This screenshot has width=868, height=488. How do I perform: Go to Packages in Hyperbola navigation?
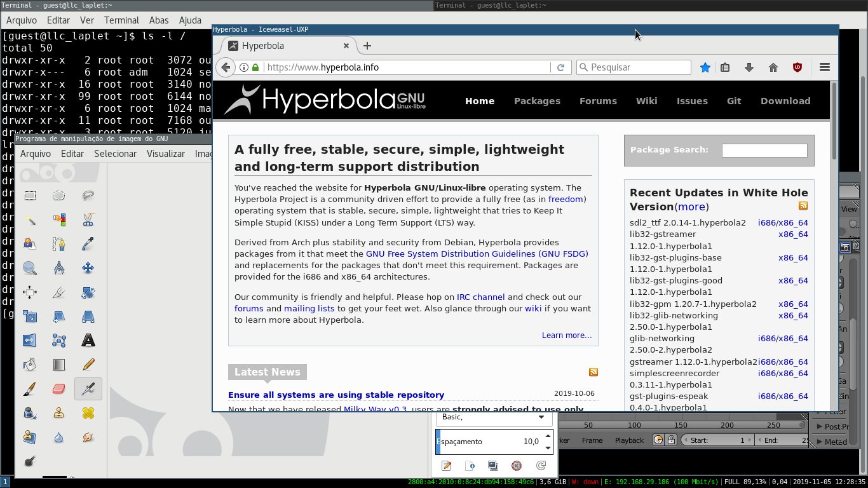click(x=537, y=101)
